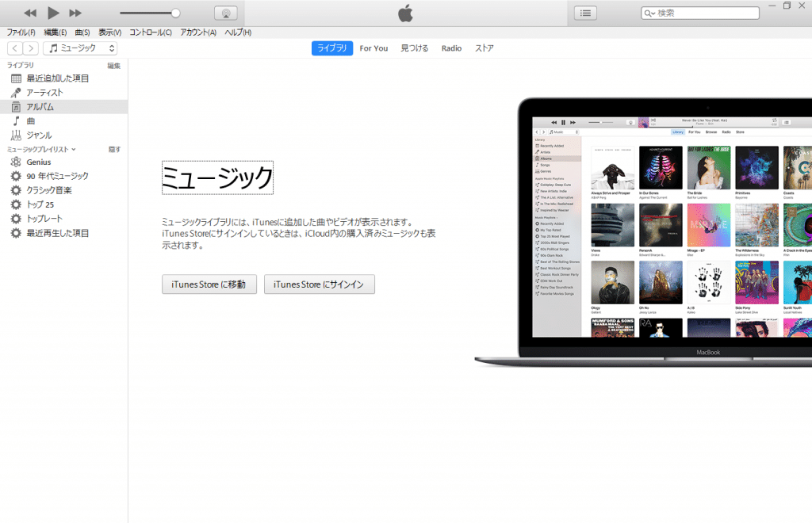This screenshot has width=812, height=523.
Task: Open the AirPlay output button
Action: click(x=226, y=13)
